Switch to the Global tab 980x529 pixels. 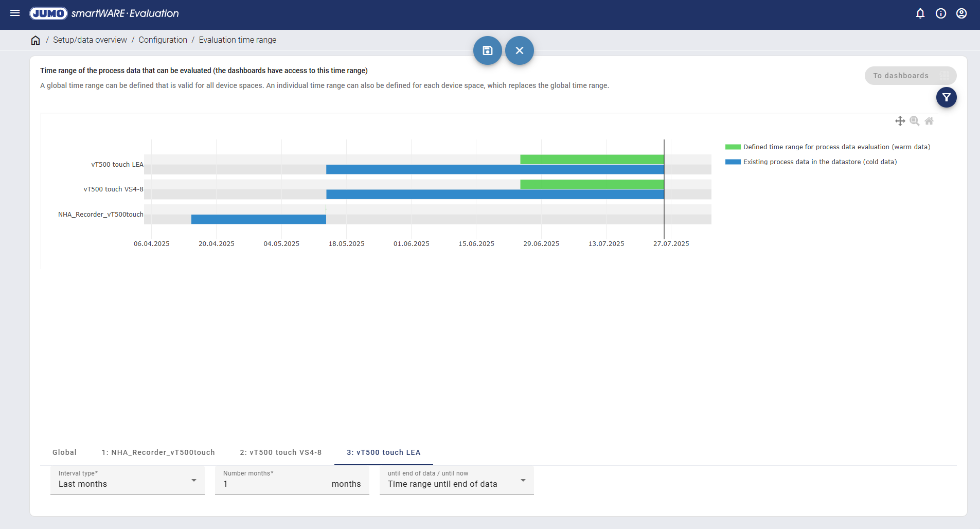tap(64, 452)
